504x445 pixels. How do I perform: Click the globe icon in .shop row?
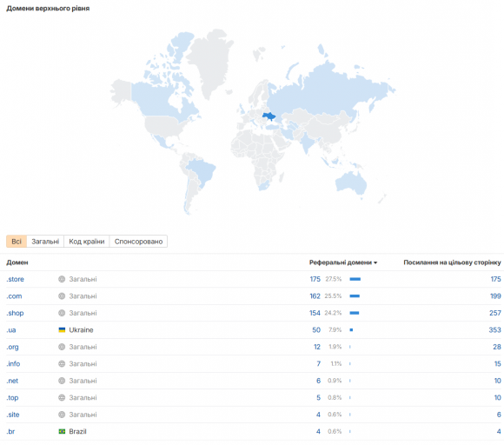[62, 313]
